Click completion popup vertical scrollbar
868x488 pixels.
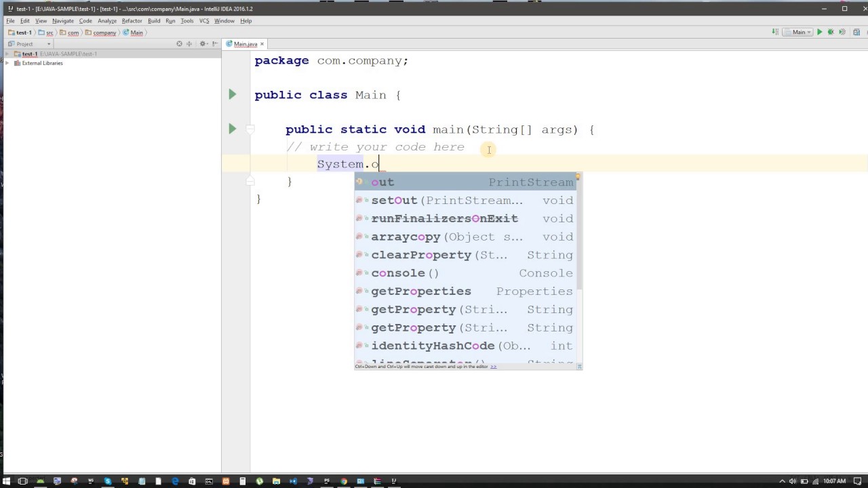tap(578, 230)
